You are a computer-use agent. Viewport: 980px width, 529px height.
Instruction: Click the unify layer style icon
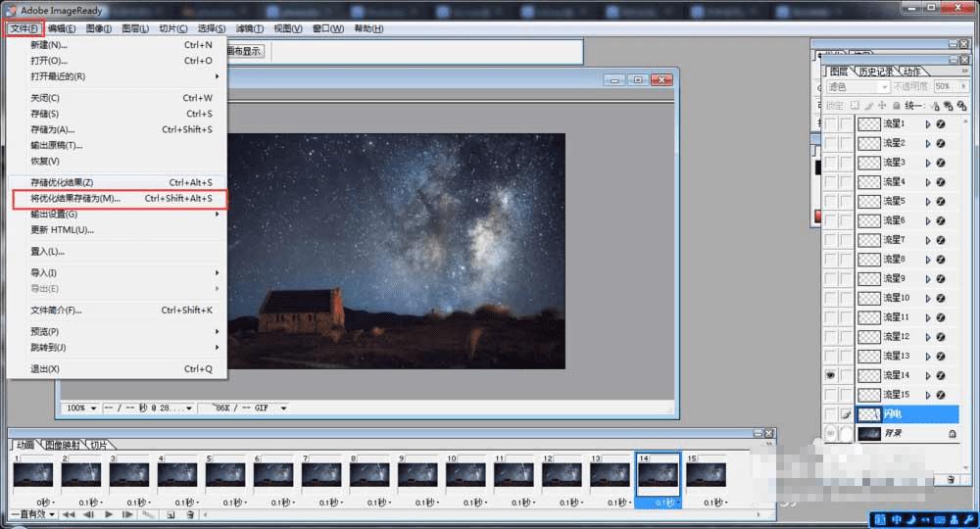click(962, 106)
